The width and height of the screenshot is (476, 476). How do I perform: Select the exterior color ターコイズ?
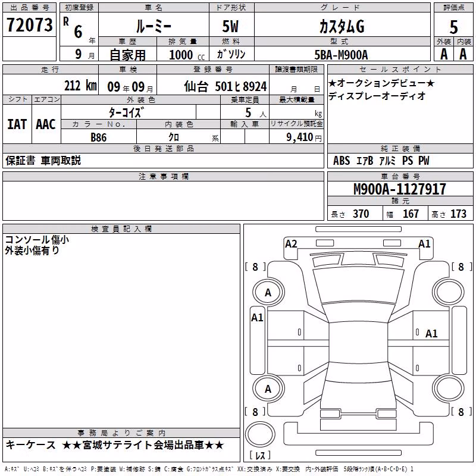point(126,112)
